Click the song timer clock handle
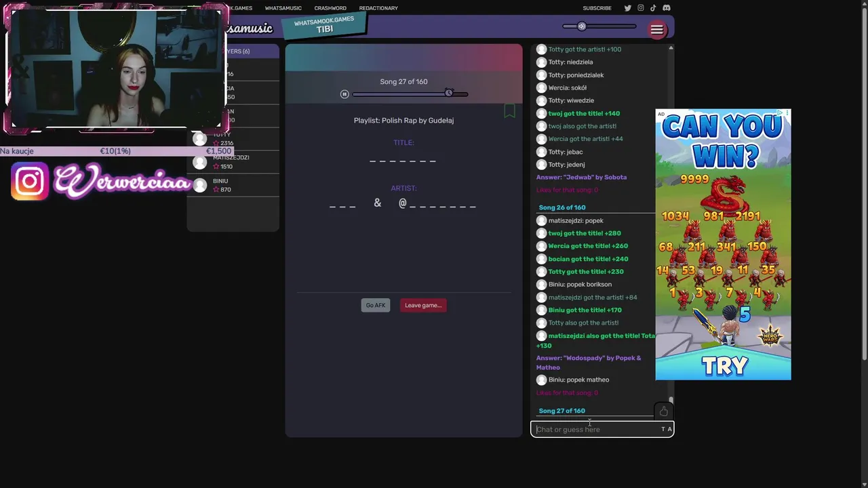Screen dimensions: 868x488 coord(449,93)
